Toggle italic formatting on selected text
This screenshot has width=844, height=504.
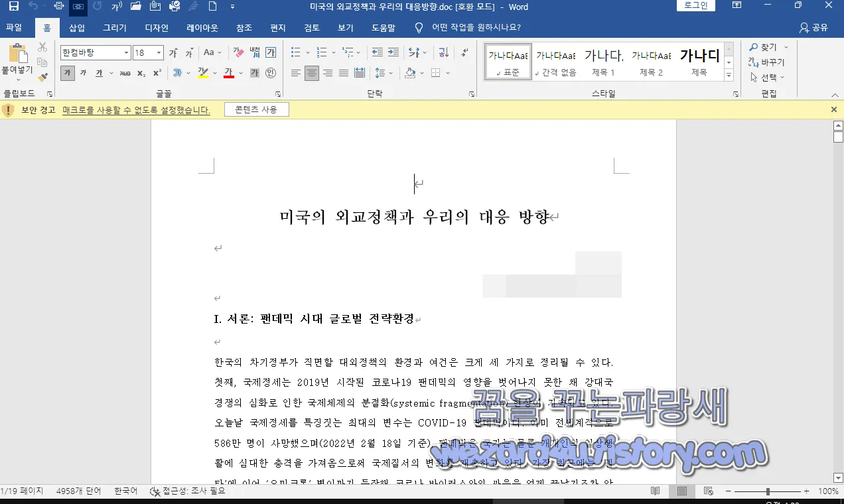82,73
